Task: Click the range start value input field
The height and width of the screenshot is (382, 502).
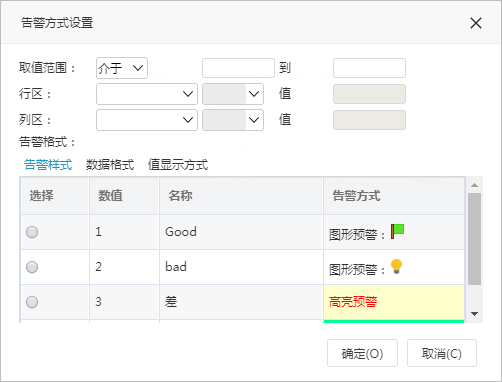Action: (x=238, y=68)
